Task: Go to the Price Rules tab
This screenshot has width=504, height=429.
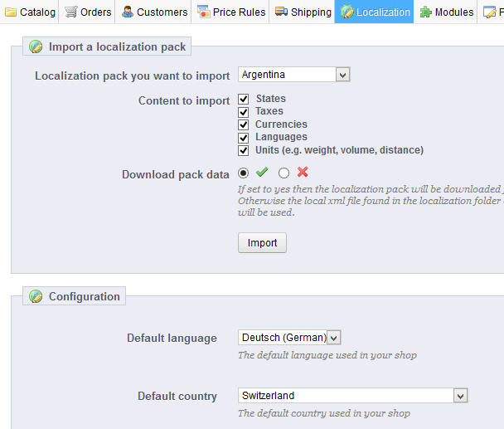Action: click(x=230, y=12)
